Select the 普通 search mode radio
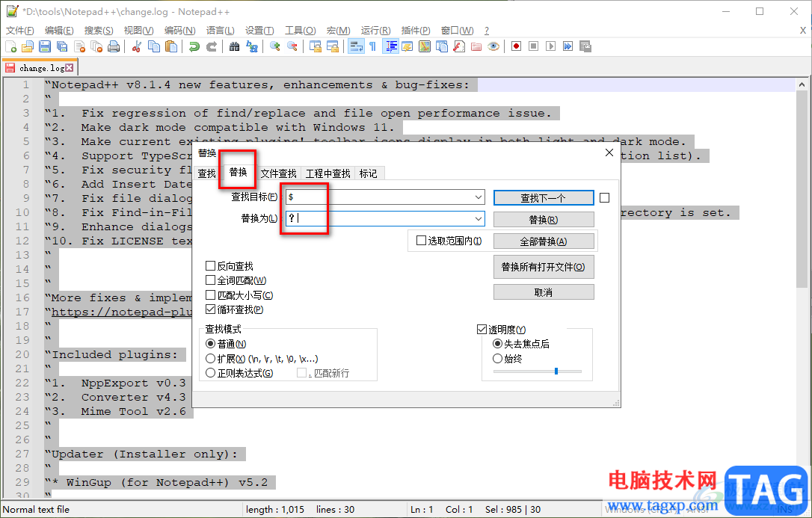Viewport: 812px width, 518px height. [210, 344]
